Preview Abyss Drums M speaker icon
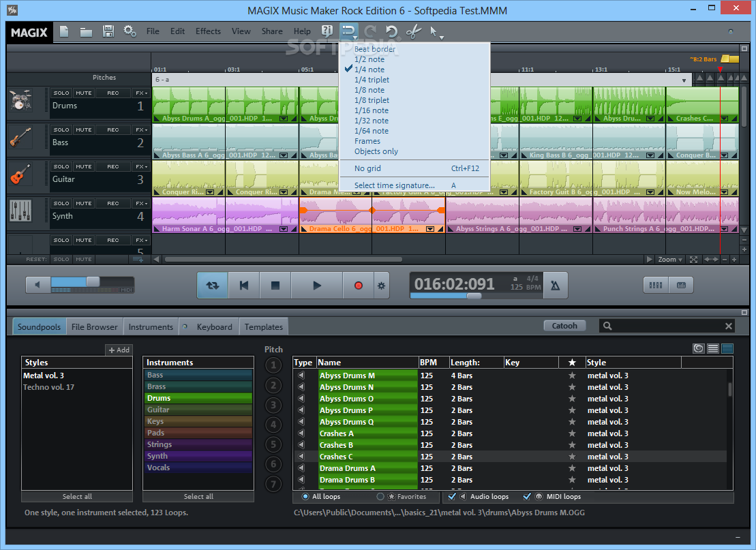Screen dimensions: 756x550 [x=301, y=375]
